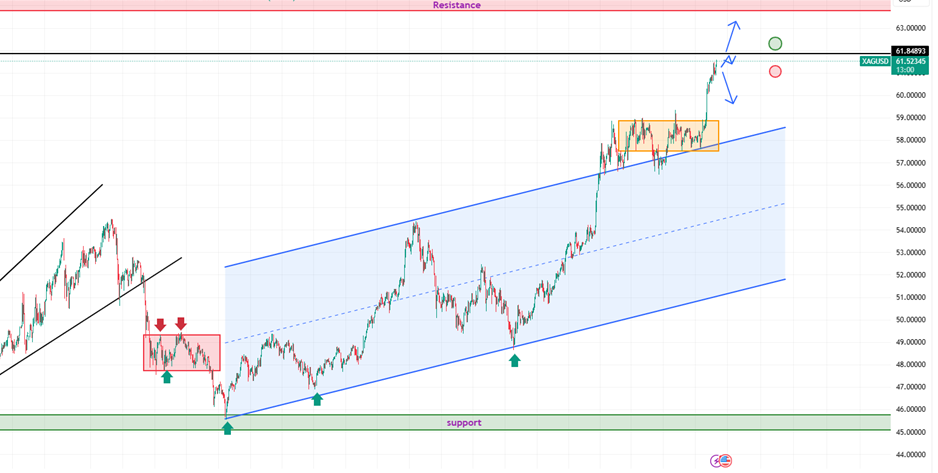The image size is (938, 473).
Task: Select the Resistance zone text label
Action: pos(456,5)
